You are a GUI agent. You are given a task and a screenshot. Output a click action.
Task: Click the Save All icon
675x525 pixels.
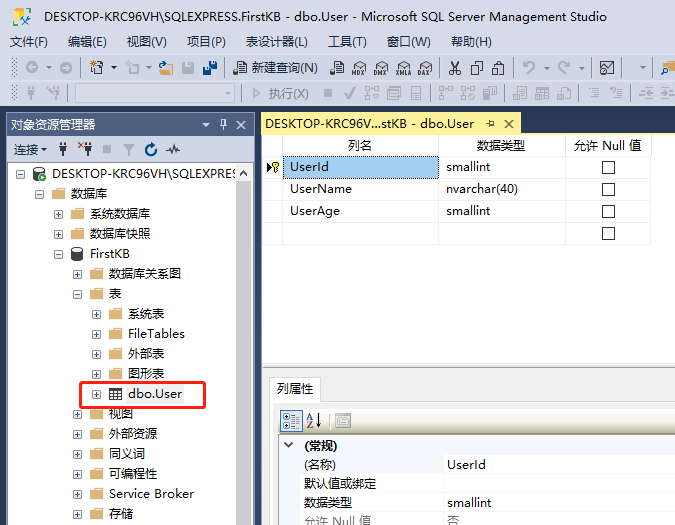(210, 68)
